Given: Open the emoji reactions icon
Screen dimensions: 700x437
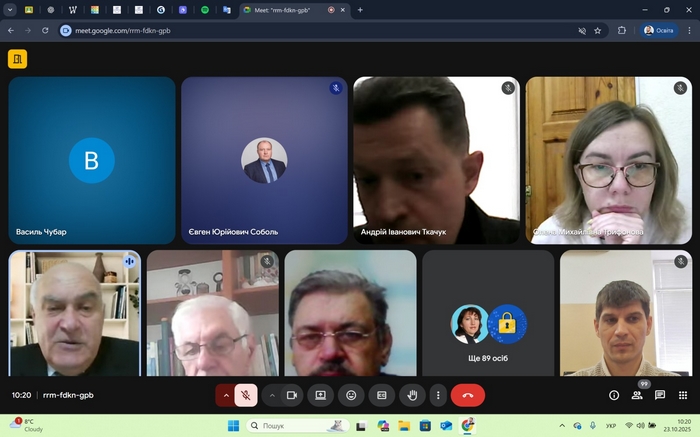Looking at the screenshot, I should point(351,395).
